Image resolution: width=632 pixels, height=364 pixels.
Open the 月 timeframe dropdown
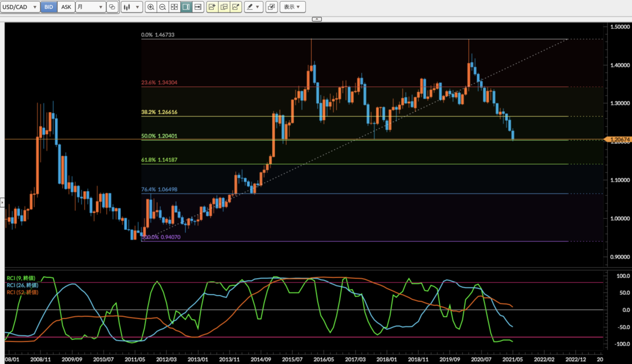point(90,7)
